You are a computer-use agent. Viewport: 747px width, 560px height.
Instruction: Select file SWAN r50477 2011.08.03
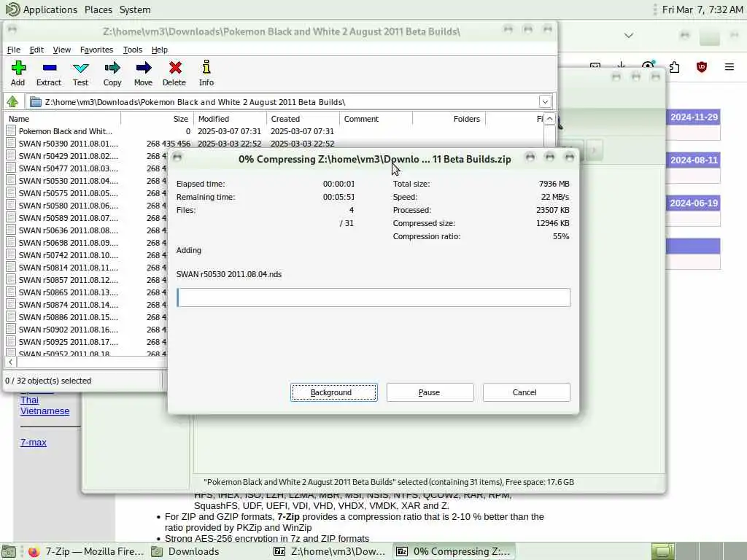click(x=68, y=168)
